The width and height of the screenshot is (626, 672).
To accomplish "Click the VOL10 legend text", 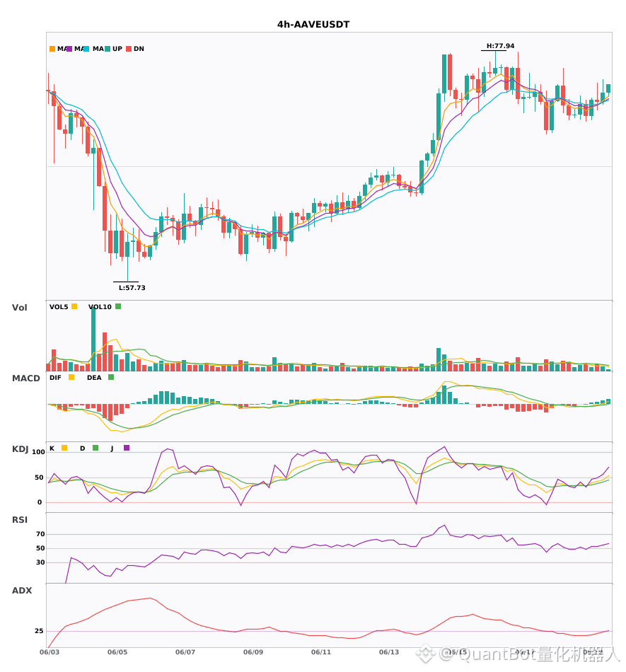I will click(x=100, y=307).
